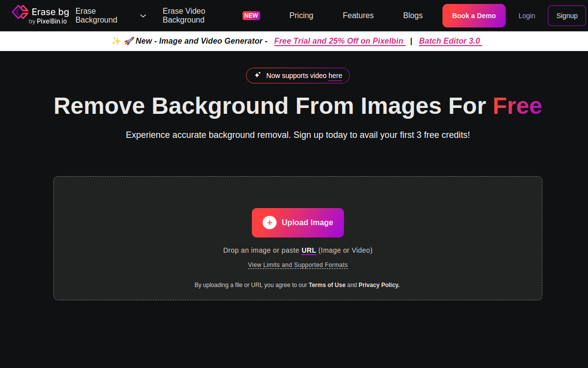The image size is (588, 368).
Task: Click the sparkle icon in video badge
Action: coord(257,75)
